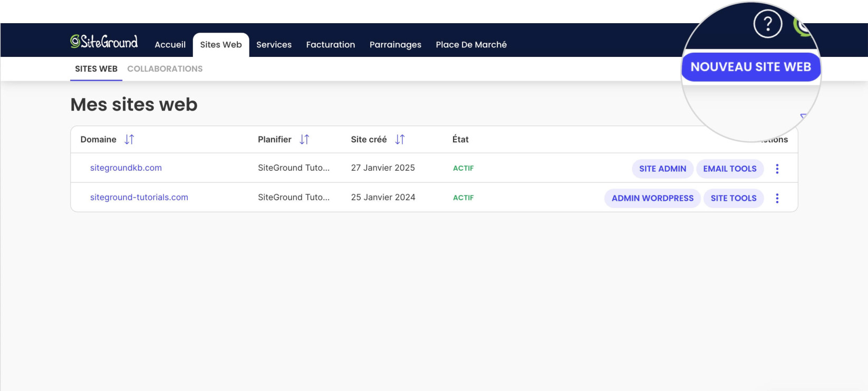The width and height of the screenshot is (868, 391).
Task: Open the Services menu item
Action: (x=274, y=45)
